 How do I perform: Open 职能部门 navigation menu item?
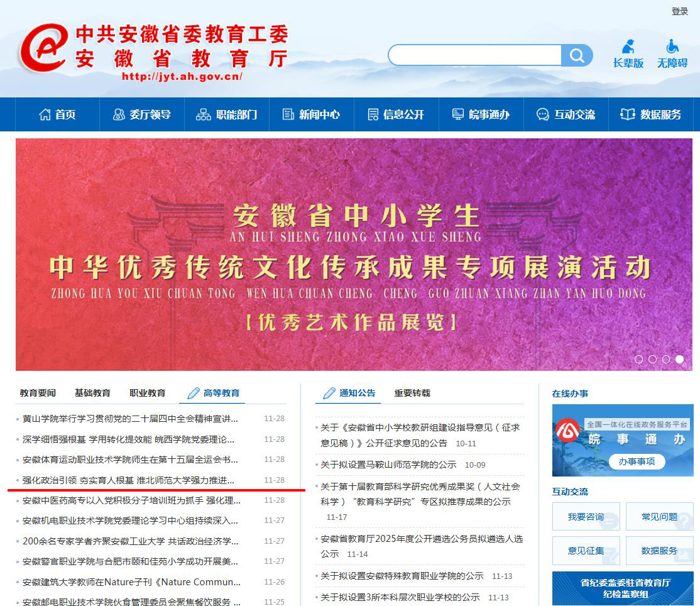point(227,114)
